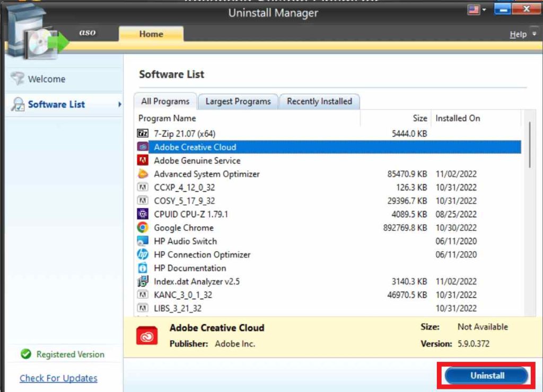Click the US flag language icon

(474, 10)
